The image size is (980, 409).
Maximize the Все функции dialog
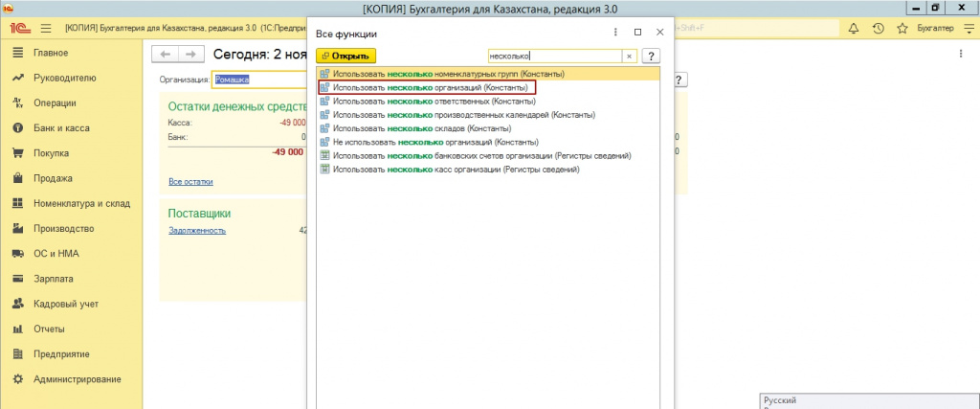click(x=637, y=32)
